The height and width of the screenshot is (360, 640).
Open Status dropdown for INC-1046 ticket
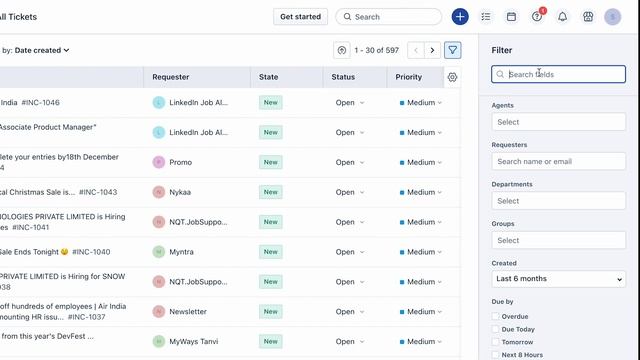350,102
